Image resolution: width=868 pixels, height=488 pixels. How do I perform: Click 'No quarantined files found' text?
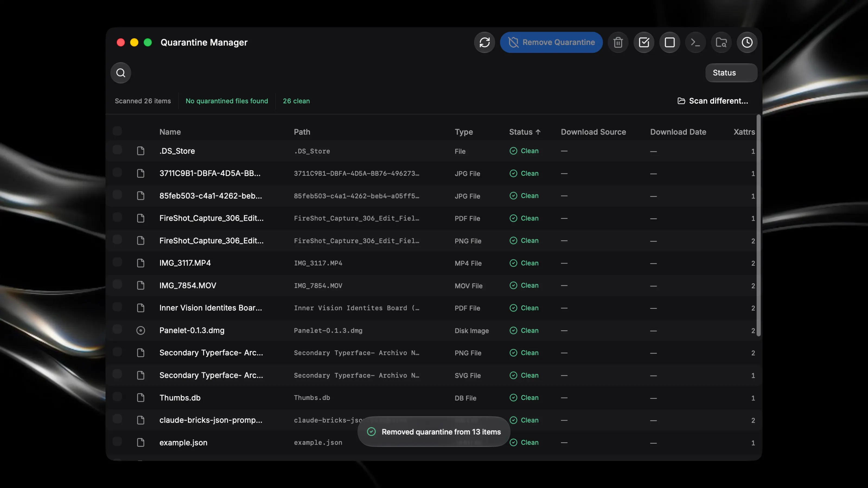[x=227, y=101]
